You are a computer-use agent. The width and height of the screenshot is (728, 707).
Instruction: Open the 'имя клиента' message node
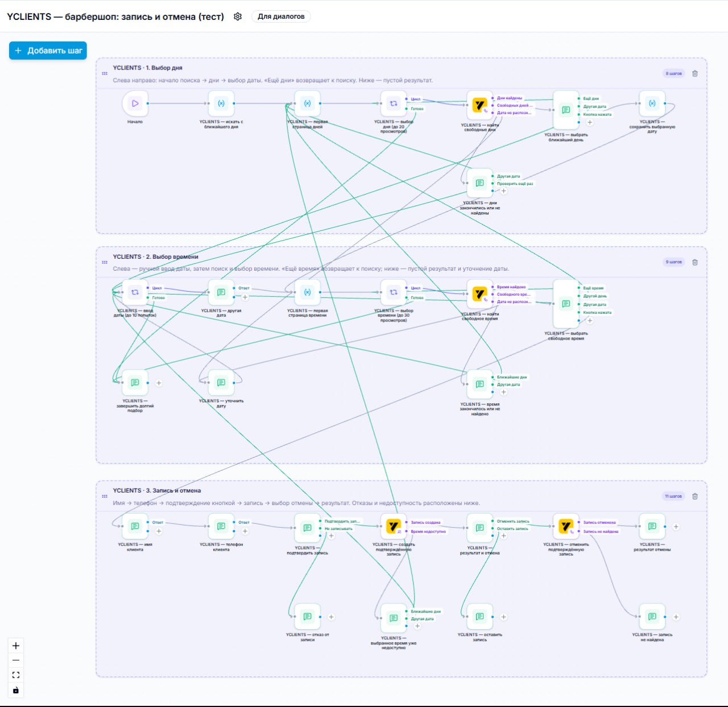tap(135, 527)
